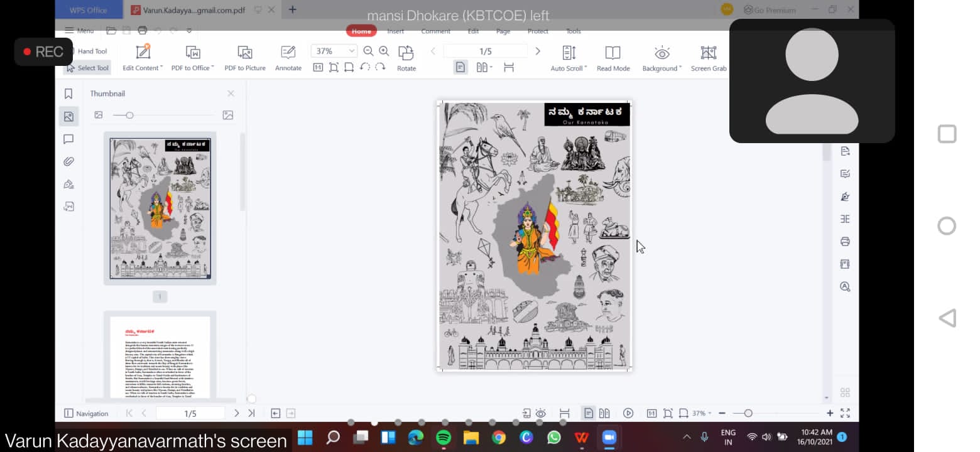The image size is (980, 452).
Task: Toggle the Navigation pane in the status bar
Action: pos(87,413)
